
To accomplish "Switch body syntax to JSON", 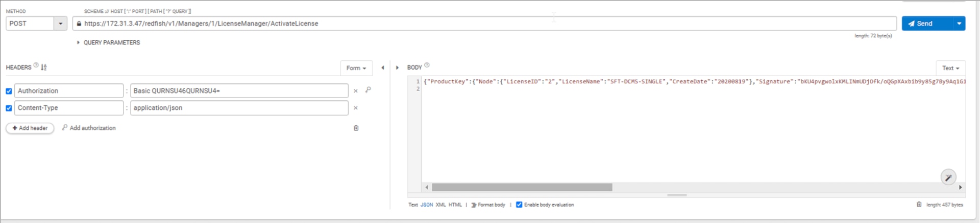I will [x=427, y=205].
